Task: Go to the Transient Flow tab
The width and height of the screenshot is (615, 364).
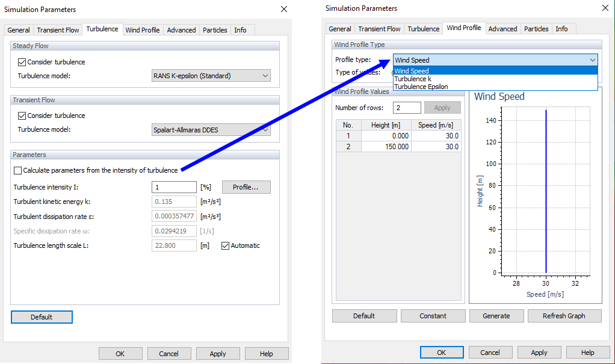Action: [57, 29]
